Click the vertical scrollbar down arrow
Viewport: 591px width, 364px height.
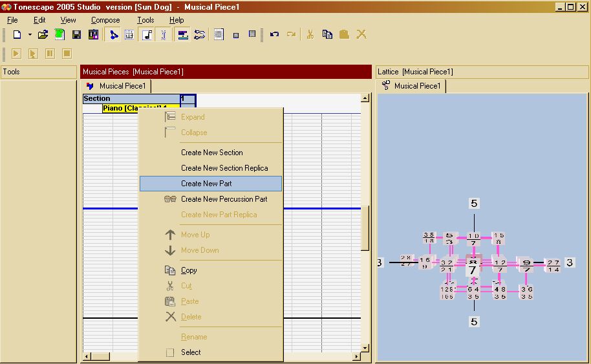(x=365, y=348)
